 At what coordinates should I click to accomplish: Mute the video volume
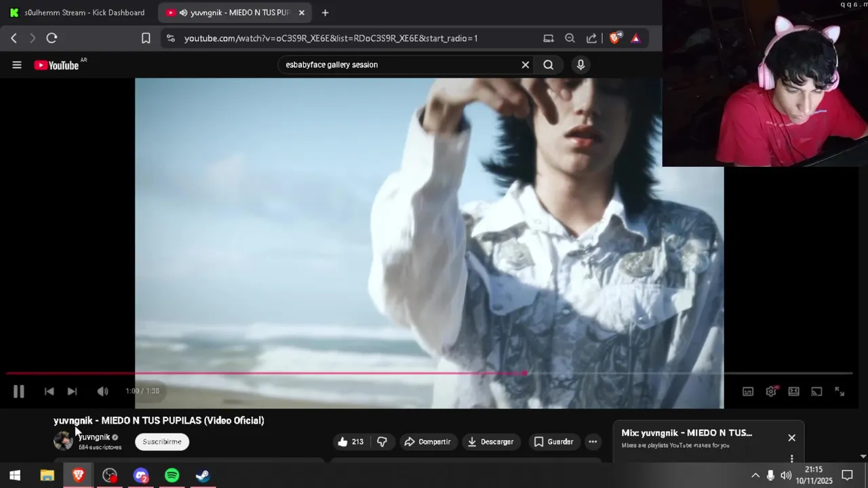(102, 391)
